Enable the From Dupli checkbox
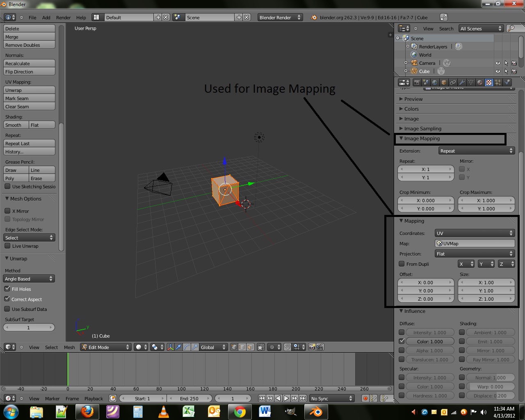The height and width of the screenshot is (420, 525). 402,264
